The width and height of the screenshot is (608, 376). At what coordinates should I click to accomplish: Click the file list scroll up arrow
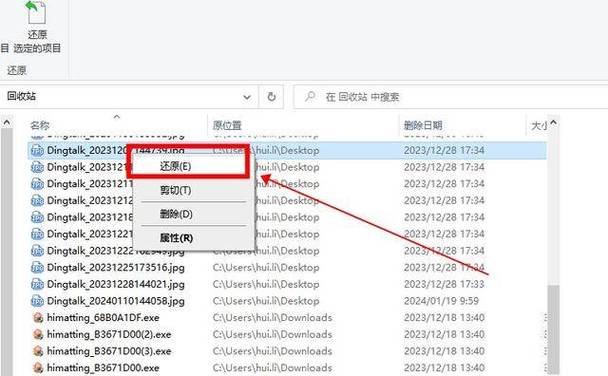pyautogui.click(x=553, y=123)
